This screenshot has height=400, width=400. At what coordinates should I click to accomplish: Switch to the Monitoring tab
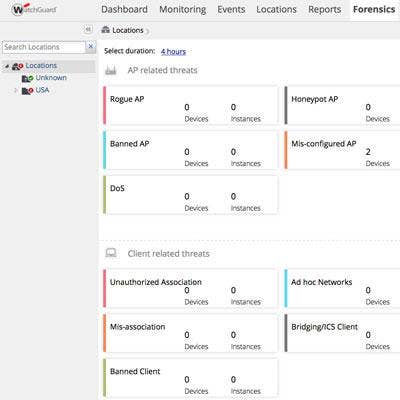[x=183, y=9]
